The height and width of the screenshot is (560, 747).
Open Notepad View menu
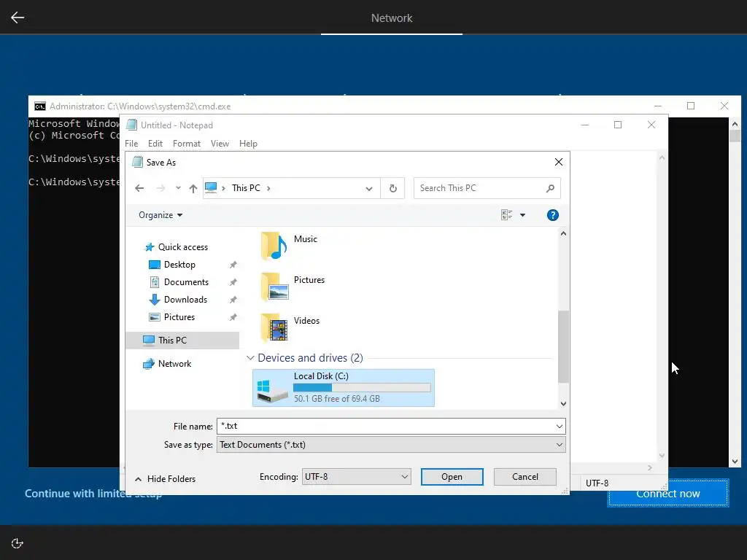click(x=220, y=144)
